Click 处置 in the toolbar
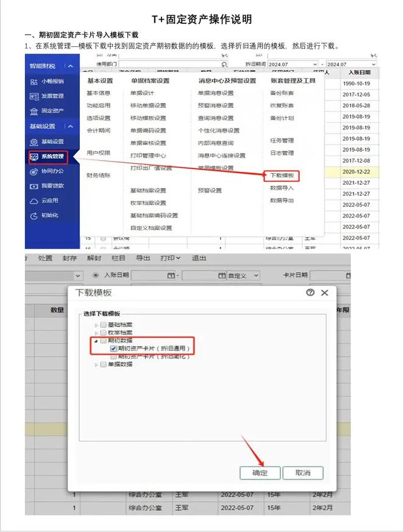The image size is (404, 532). 45,258
